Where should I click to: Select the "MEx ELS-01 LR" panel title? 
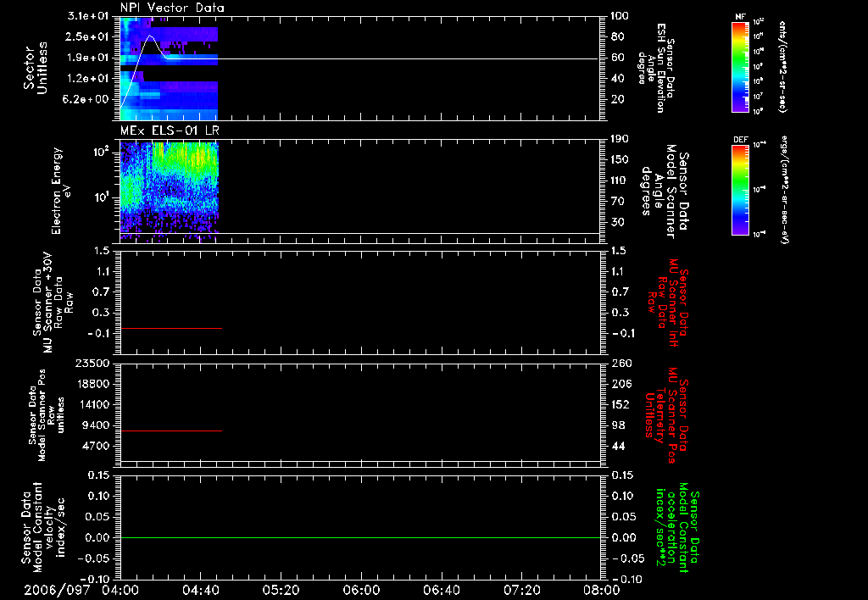click(170, 131)
